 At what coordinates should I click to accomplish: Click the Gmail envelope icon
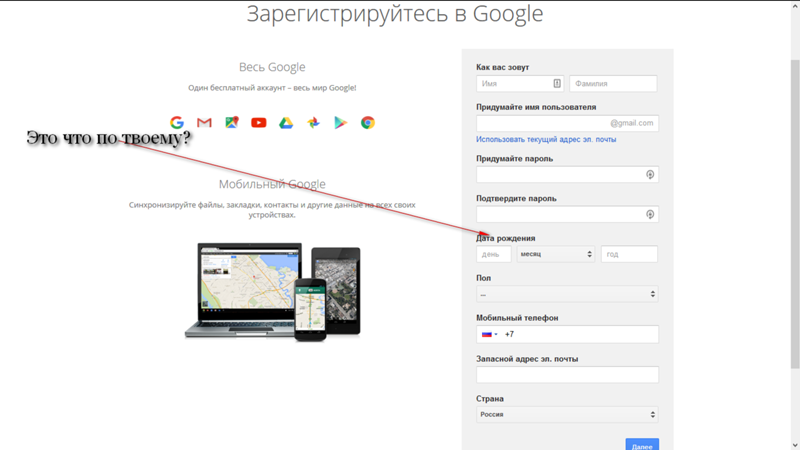204,122
